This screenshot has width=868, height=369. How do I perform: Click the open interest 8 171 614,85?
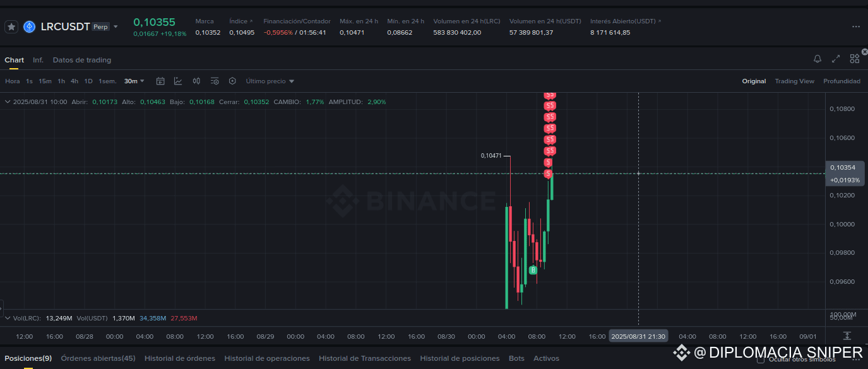pyautogui.click(x=610, y=32)
